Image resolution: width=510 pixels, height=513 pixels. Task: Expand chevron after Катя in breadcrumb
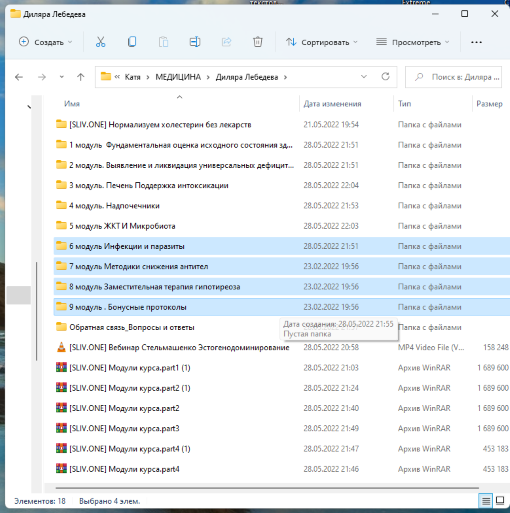(148, 77)
